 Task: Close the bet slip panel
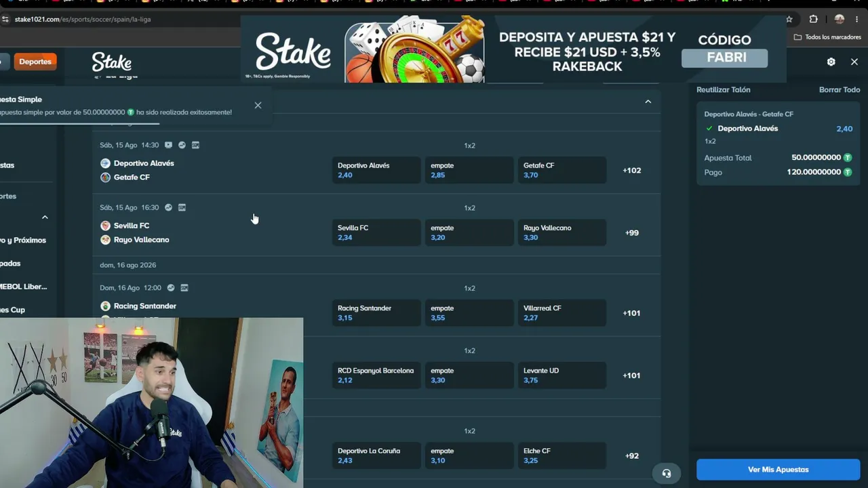pos(854,62)
